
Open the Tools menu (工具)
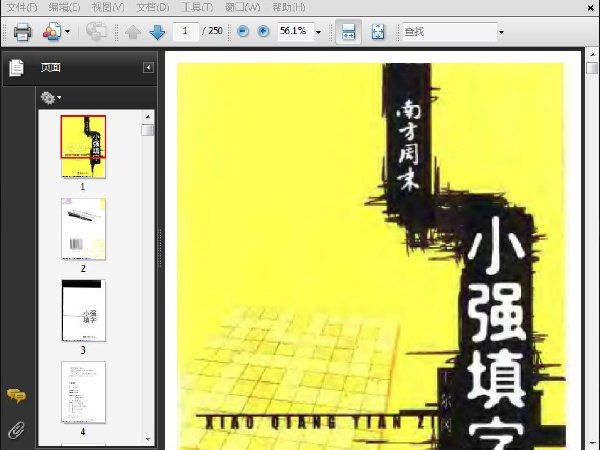tap(197, 7)
